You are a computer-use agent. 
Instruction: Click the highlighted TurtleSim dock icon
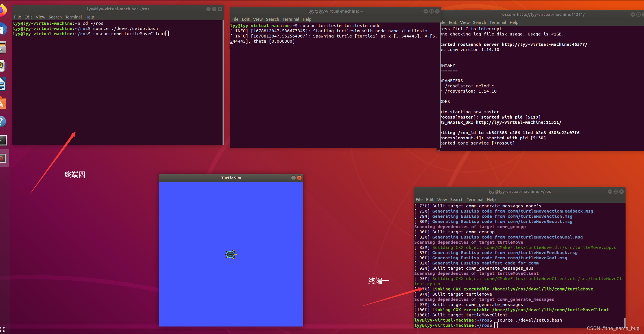[x=3, y=158]
